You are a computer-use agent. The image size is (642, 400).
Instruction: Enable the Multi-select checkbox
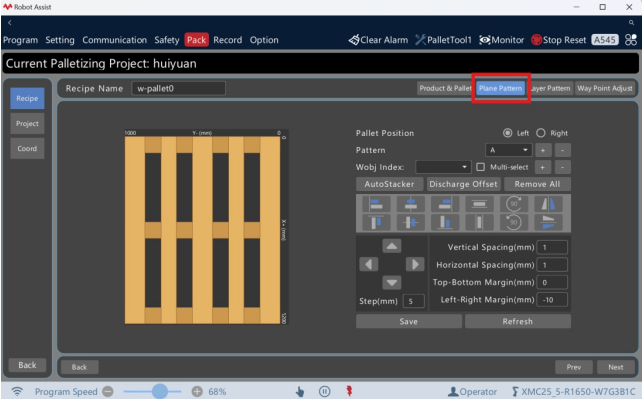point(481,167)
